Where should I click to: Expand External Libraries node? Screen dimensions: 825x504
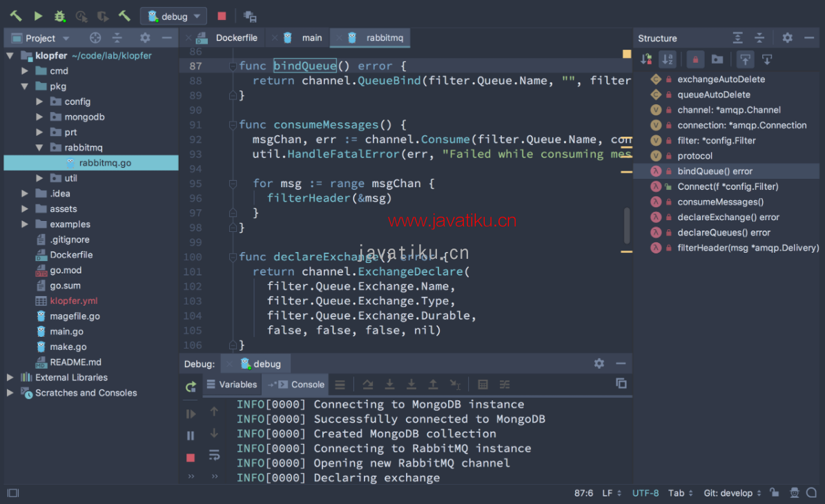10,377
